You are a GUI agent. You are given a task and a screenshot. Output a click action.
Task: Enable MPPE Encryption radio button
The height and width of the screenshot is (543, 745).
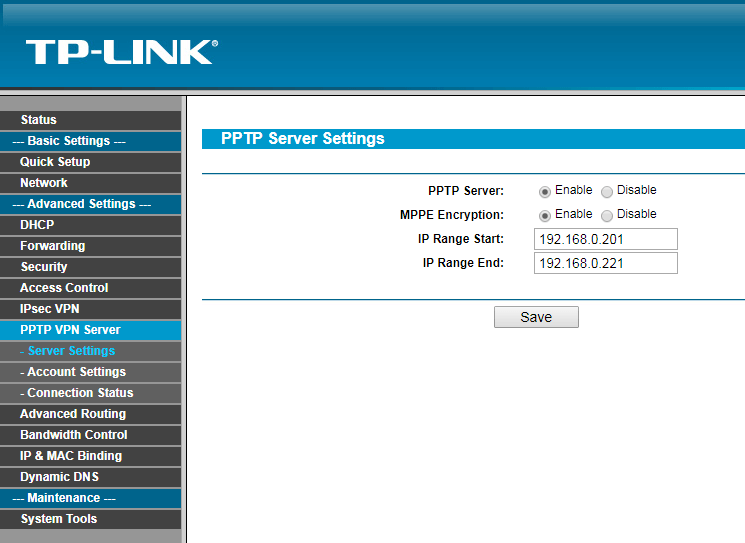[x=545, y=215]
